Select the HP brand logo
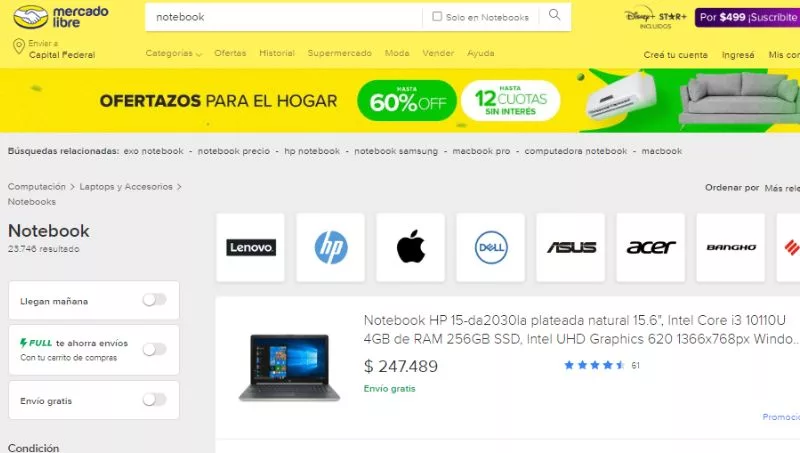Viewport: 800px width, 453px height. pos(331,247)
